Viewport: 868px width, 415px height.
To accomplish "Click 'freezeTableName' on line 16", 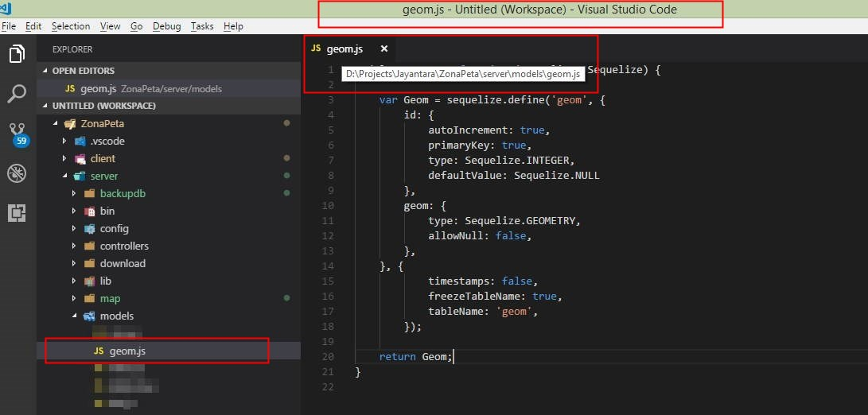I will click(474, 297).
